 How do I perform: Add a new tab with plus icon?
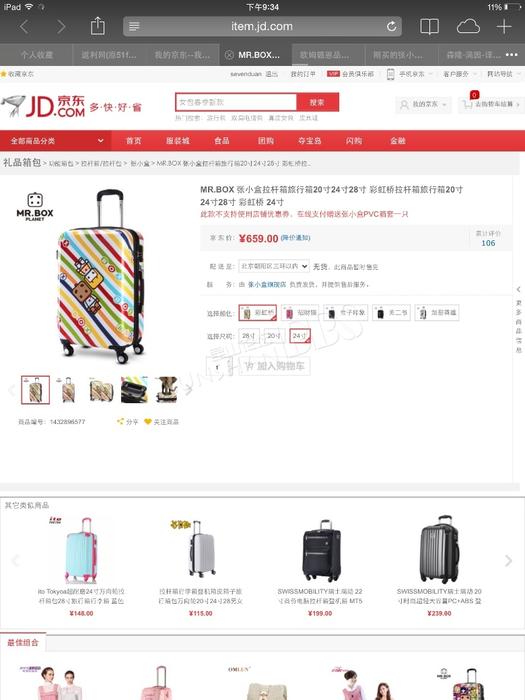[504, 27]
